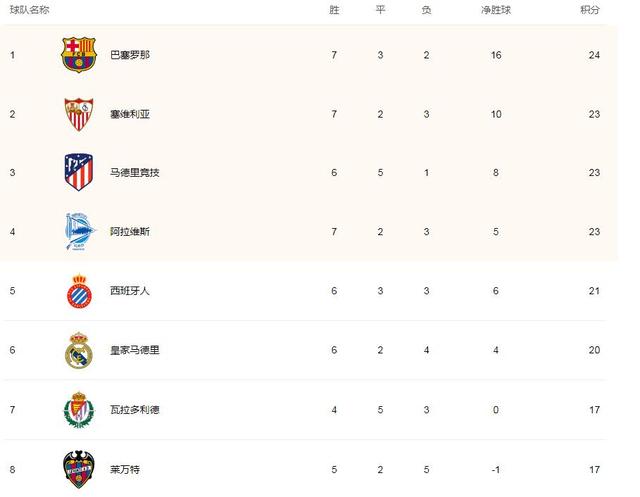Click the 马德里竞技 team name
640x497 pixels.
135,172
